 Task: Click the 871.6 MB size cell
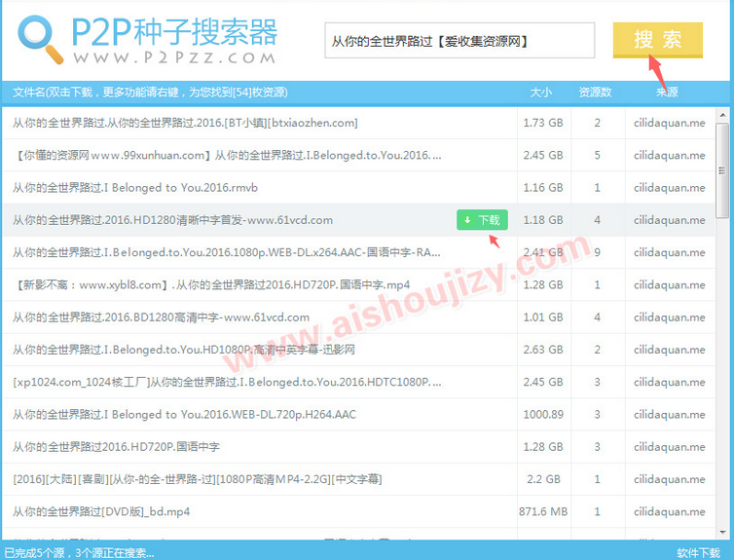[543, 511]
